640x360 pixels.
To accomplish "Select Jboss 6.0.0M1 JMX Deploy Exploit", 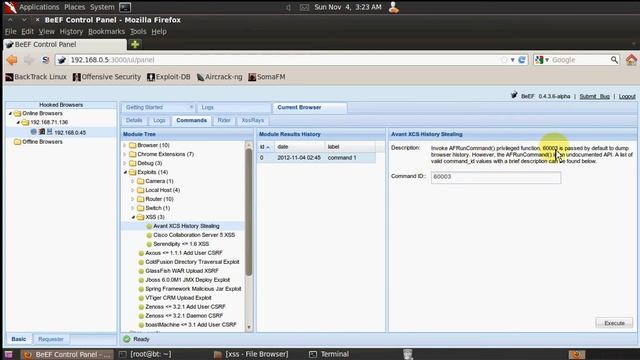I will coord(187,280).
